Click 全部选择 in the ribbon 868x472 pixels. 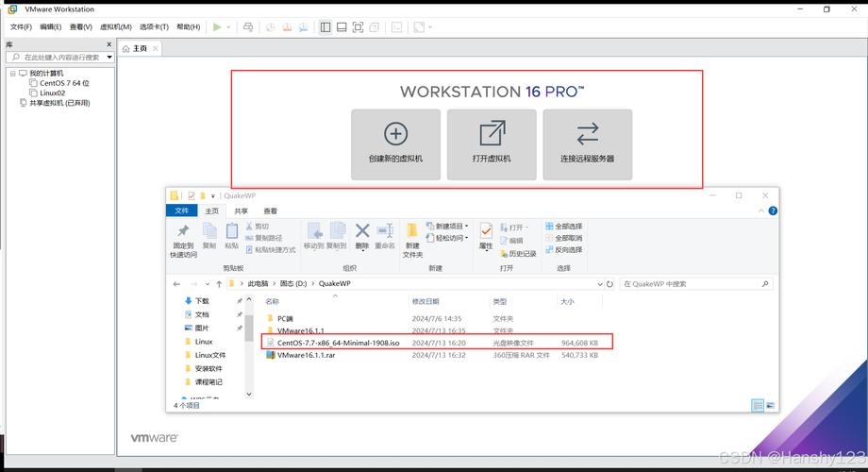click(564, 226)
